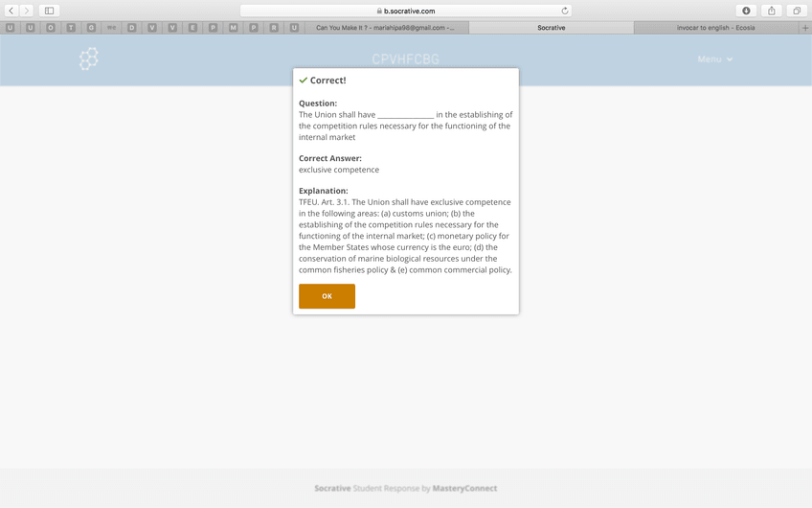Viewport: 812px width, 508px height.
Task: Click the Socrative hexagon logo
Action: pyautogui.click(x=88, y=58)
